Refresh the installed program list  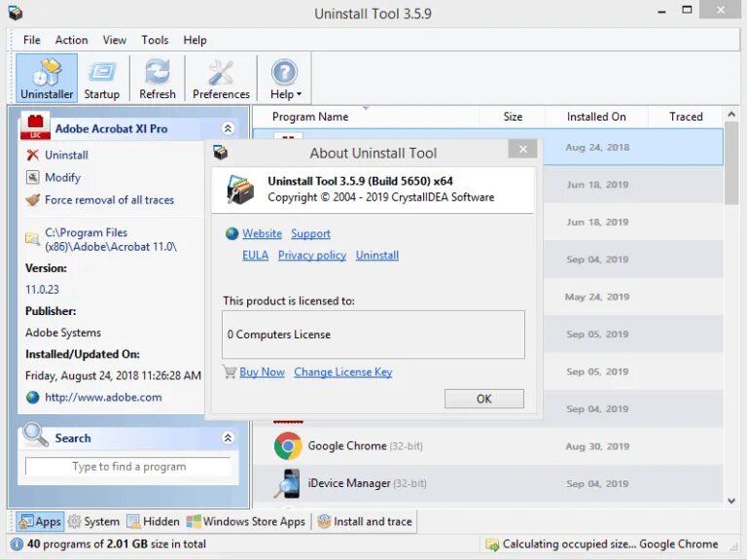tap(158, 78)
